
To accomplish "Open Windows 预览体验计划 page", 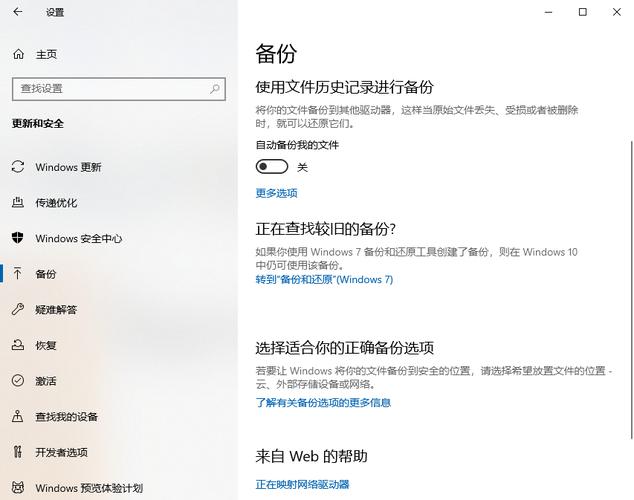I will pyautogui.click(x=89, y=488).
